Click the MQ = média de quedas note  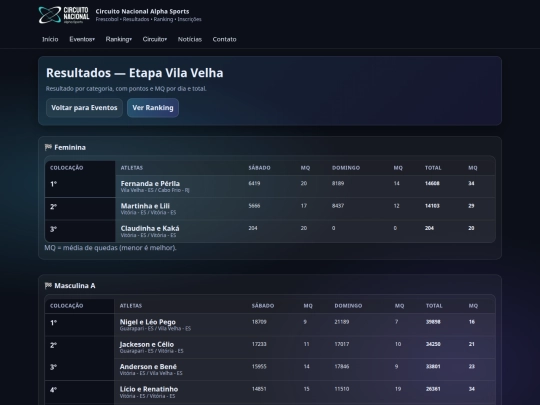(111, 248)
